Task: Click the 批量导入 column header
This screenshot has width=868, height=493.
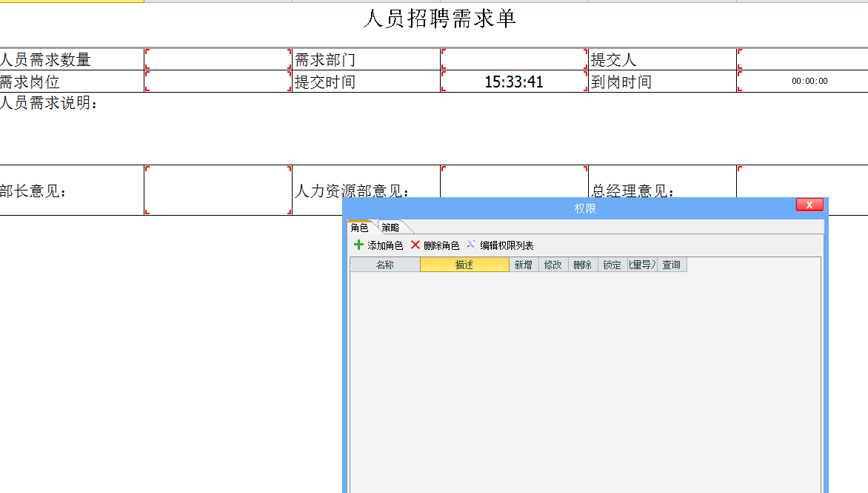Action: tap(642, 265)
